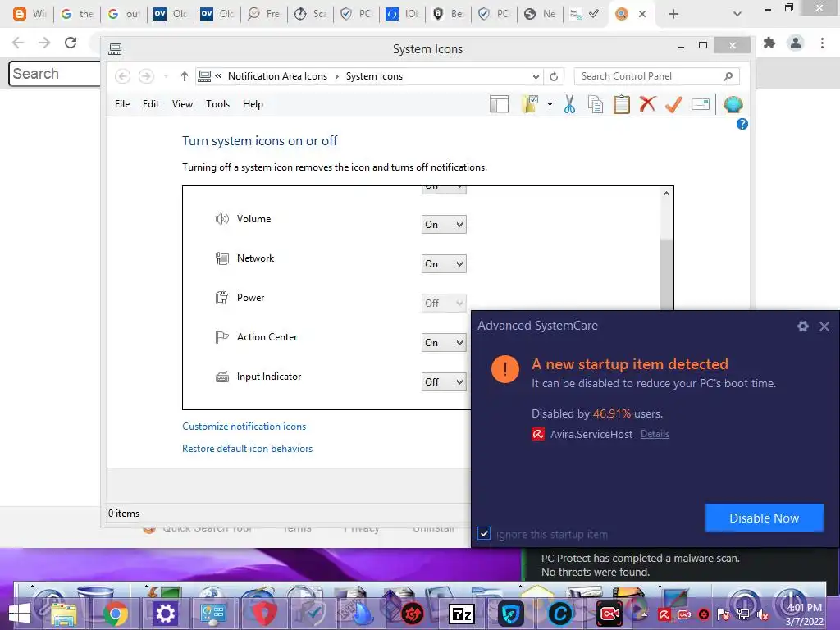
Task: Click the orange checkmark Properties toolbar icon
Action: [673, 104]
